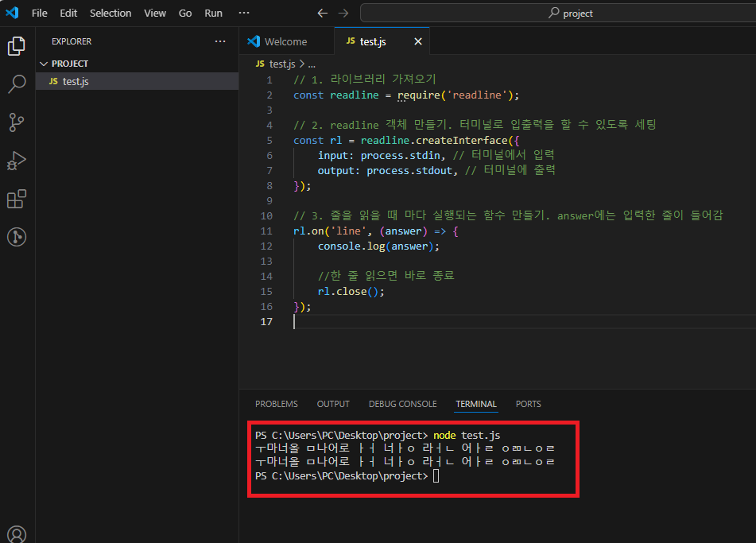Open the Extensions view icon
This screenshot has width=756, height=543.
click(17, 199)
